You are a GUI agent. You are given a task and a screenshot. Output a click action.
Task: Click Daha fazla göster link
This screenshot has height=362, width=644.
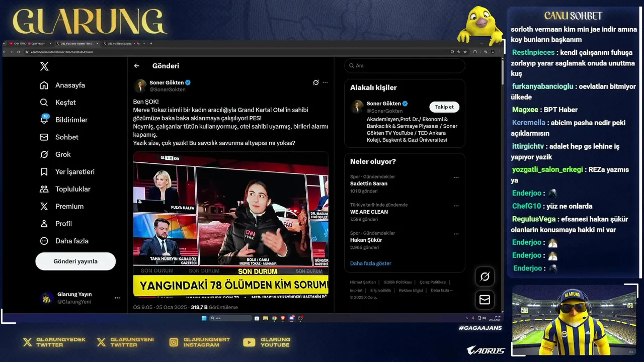pos(370,263)
